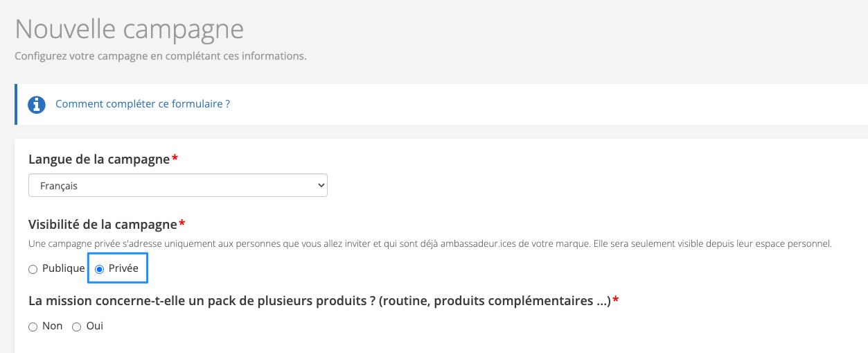This screenshot has width=868, height=353.
Task: Choose the Oui radio button for product pack
Action: (x=76, y=327)
